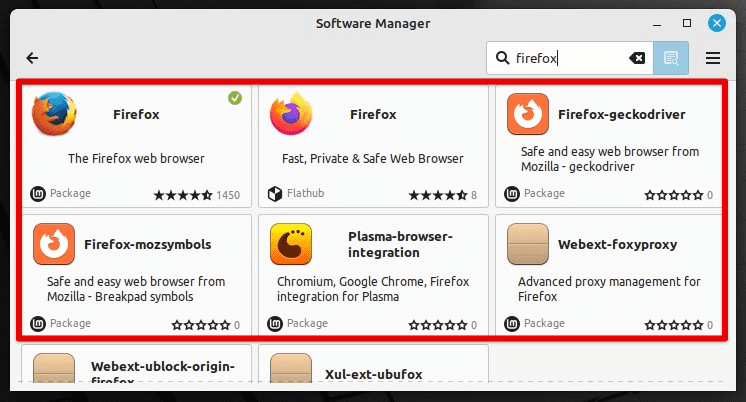Open the hamburger menu
The width and height of the screenshot is (746, 402).
pos(713,58)
